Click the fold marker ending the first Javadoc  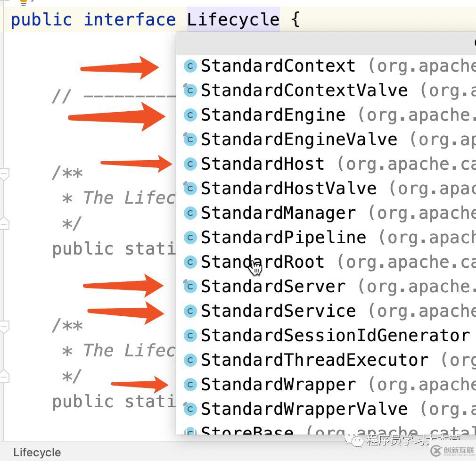[x=4, y=223]
